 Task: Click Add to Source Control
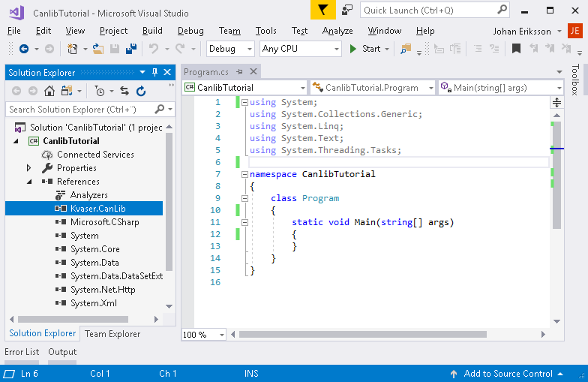tap(508, 374)
